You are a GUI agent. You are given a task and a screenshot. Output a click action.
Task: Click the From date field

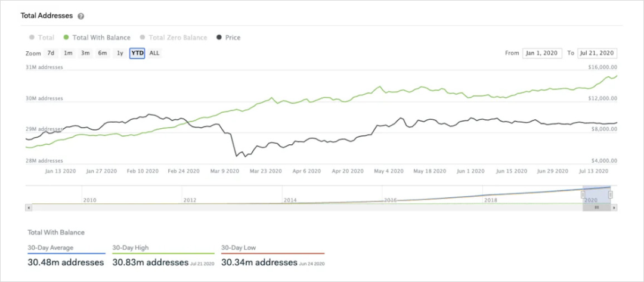click(x=542, y=53)
